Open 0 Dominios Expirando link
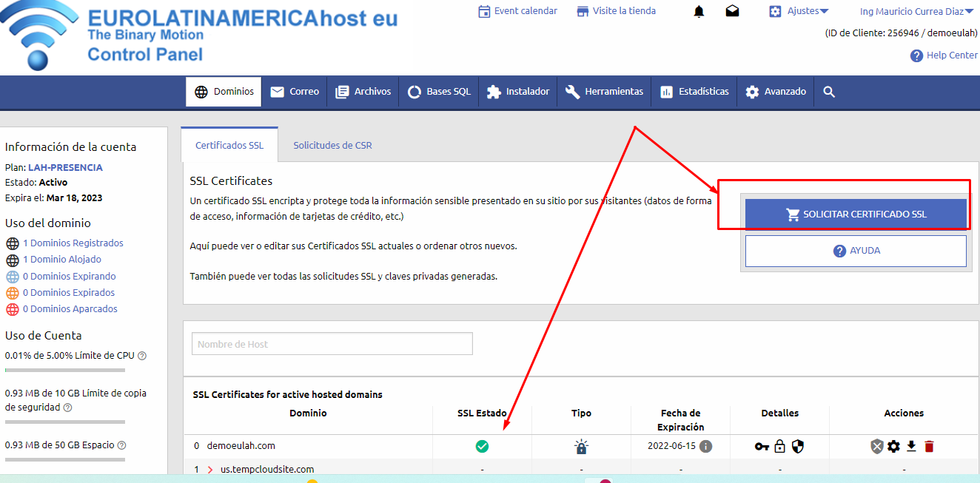This screenshot has height=483, width=980. [x=70, y=276]
